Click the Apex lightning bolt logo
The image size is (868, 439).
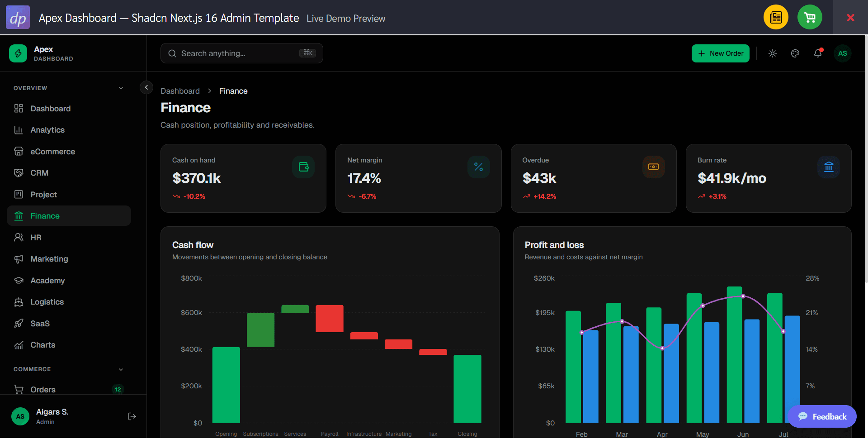coord(18,53)
